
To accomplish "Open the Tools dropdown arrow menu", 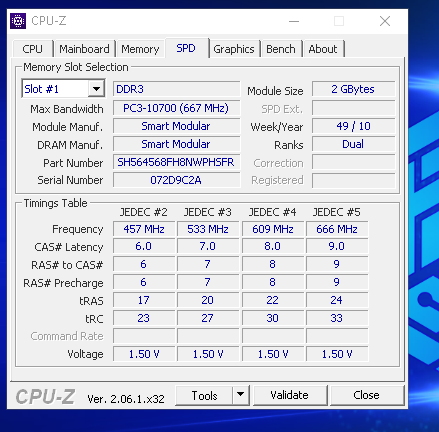I will tap(241, 395).
